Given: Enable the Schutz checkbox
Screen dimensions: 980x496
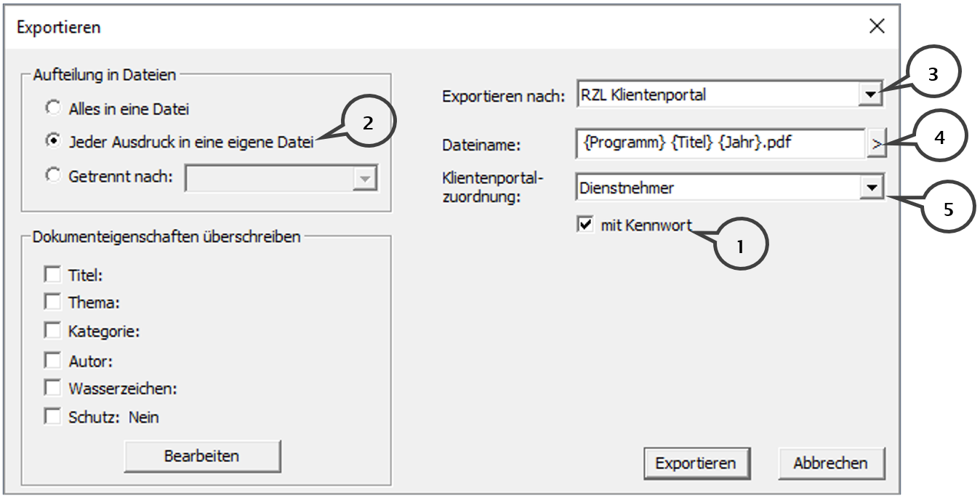Looking at the screenshot, I should 53,417.
